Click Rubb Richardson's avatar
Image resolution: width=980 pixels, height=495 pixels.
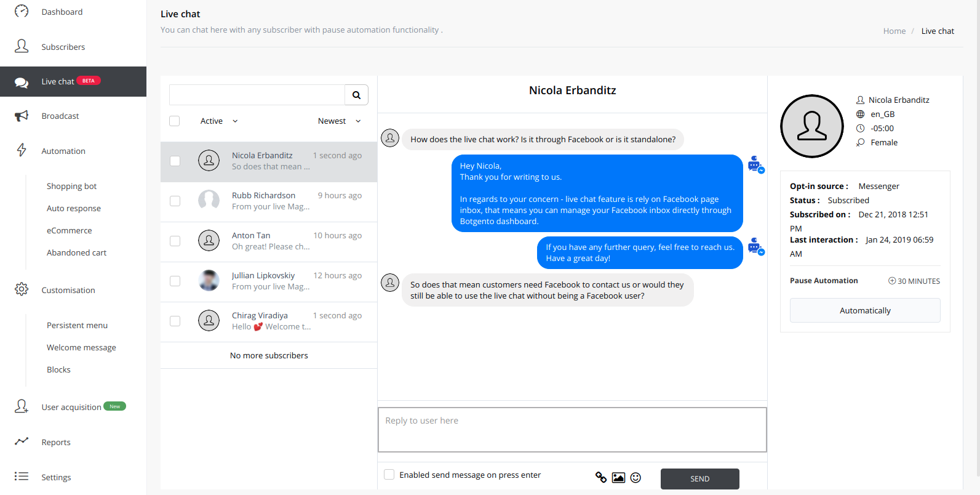[x=209, y=201]
